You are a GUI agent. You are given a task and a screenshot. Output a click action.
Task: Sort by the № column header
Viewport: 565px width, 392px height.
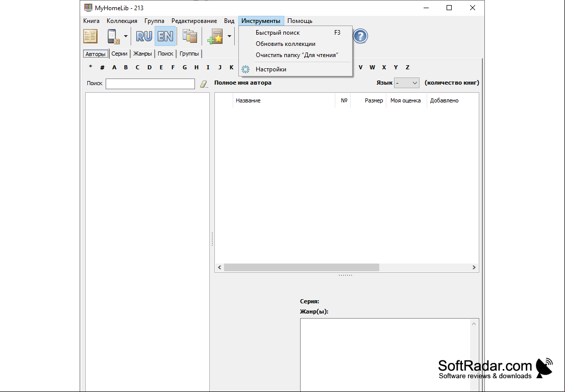click(343, 100)
